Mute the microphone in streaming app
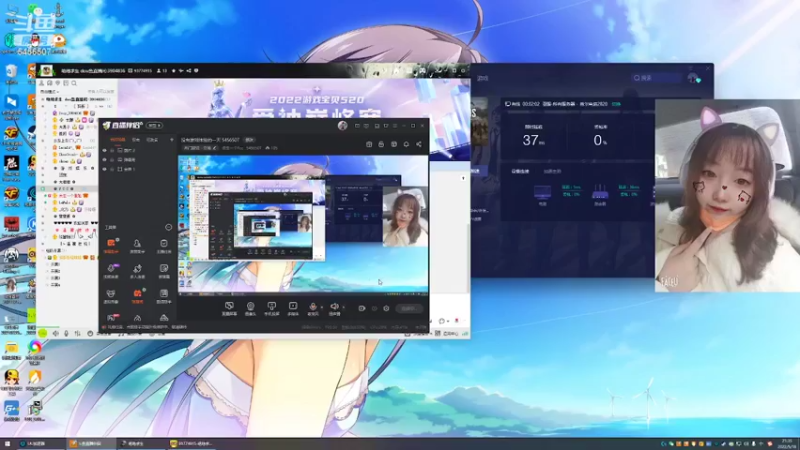The height and width of the screenshot is (450, 800). click(313, 307)
